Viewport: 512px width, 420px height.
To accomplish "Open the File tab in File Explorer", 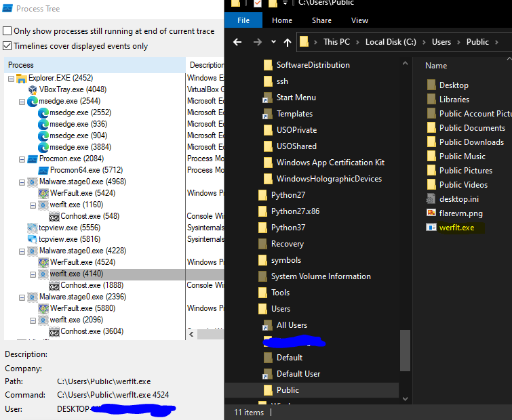I will click(243, 20).
